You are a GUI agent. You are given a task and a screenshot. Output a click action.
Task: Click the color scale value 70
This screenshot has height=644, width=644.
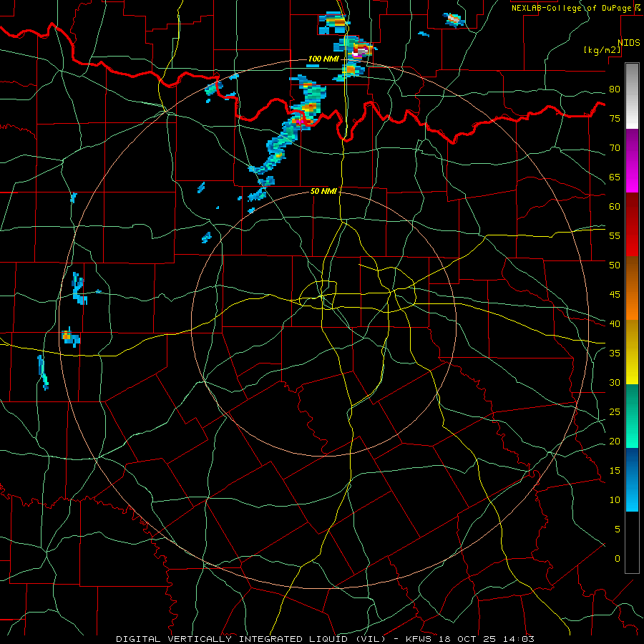[x=615, y=148]
